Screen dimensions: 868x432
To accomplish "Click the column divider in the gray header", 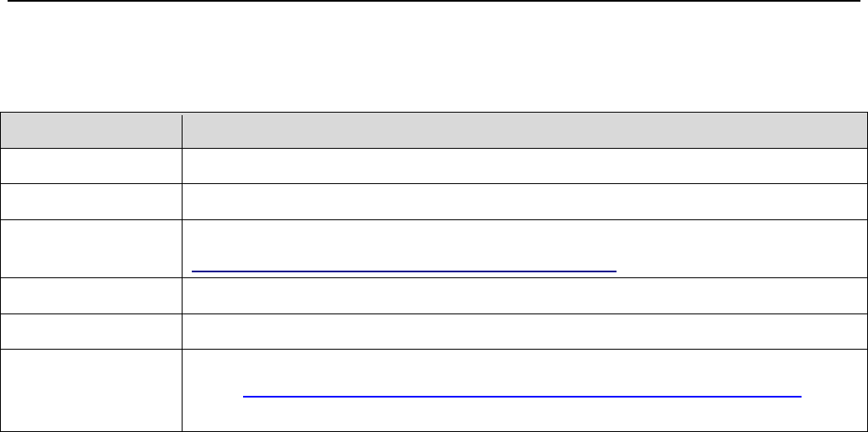I will pos(182,131).
